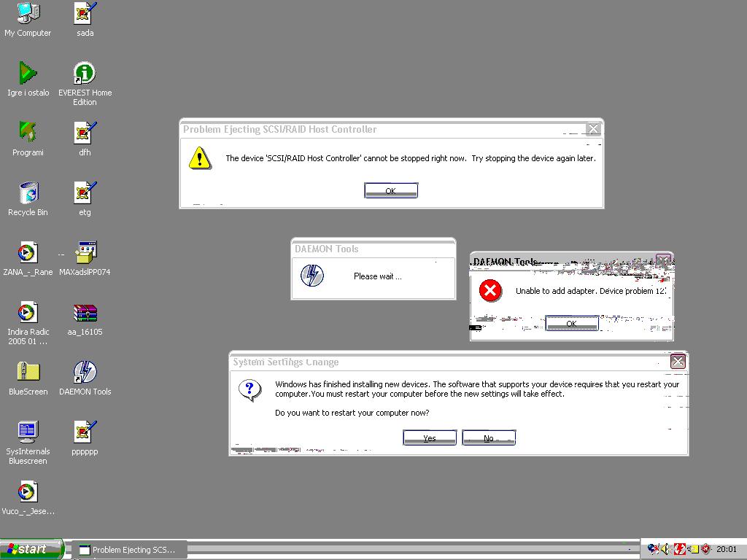Click the red DAEMON Tools tray icon
The width and height of the screenshot is (747, 560).
point(679,549)
